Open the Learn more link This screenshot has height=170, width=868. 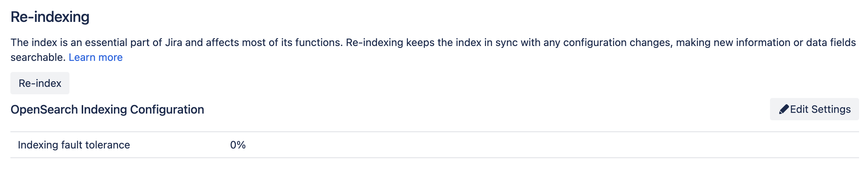point(95,57)
